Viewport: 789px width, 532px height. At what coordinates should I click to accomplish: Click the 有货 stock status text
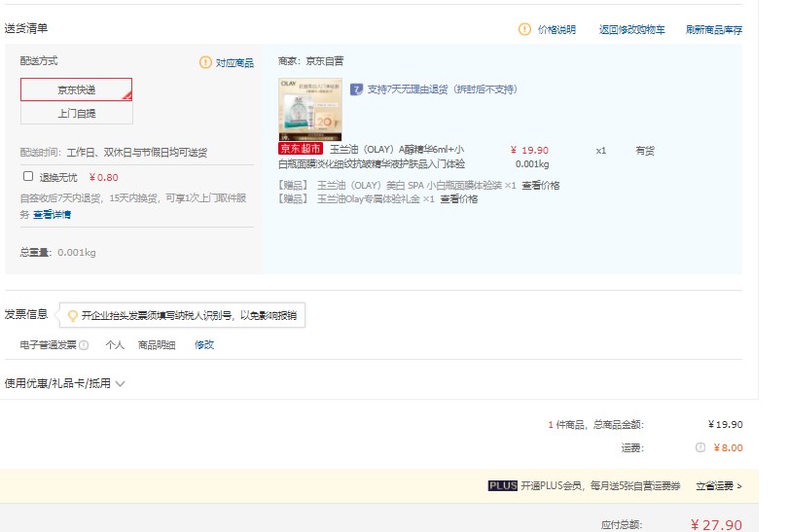click(x=645, y=151)
